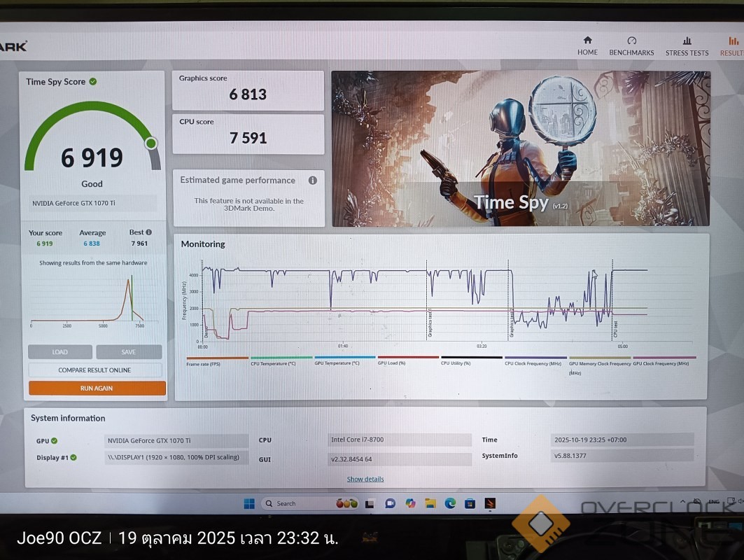Open the Teams chat taskbar icon
The image size is (744, 560).
click(390, 503)
